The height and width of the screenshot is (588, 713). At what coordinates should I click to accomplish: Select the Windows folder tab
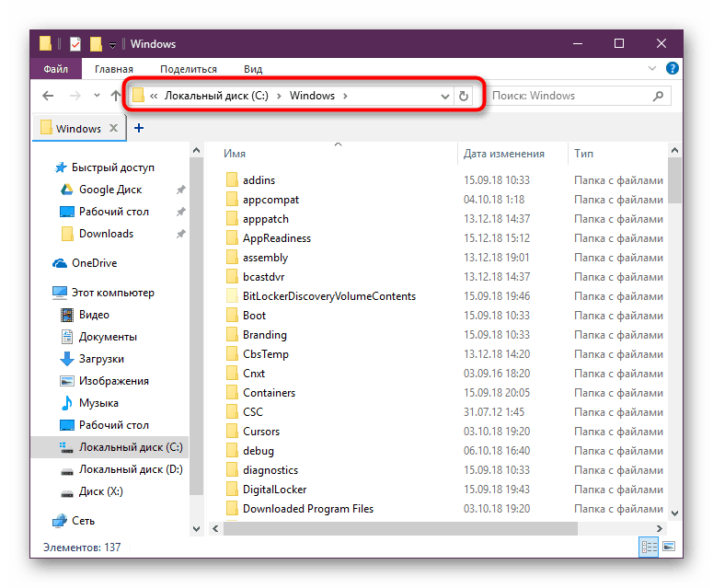coord(78,129)
